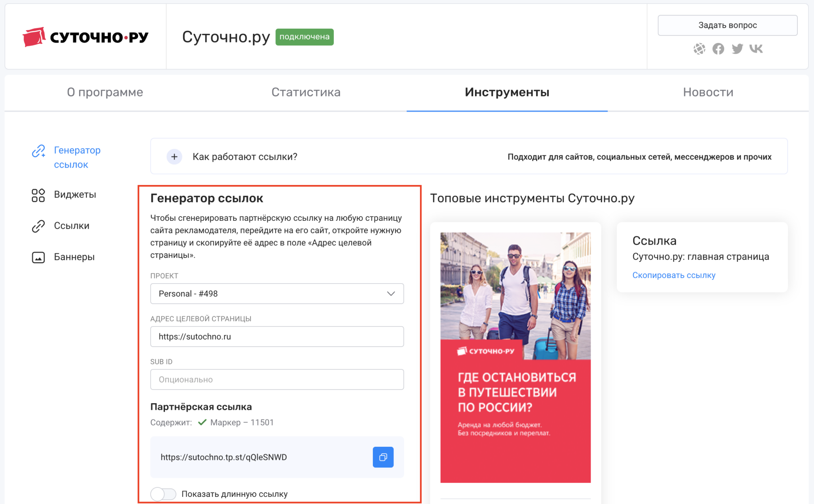This screenshot has height=504, width=814.
Task: Open the VK social icon
Action: click(x=756, y=49)
